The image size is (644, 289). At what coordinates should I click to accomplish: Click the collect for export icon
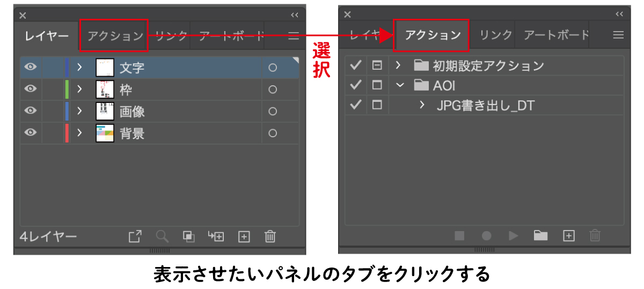[x=135, y=236]
